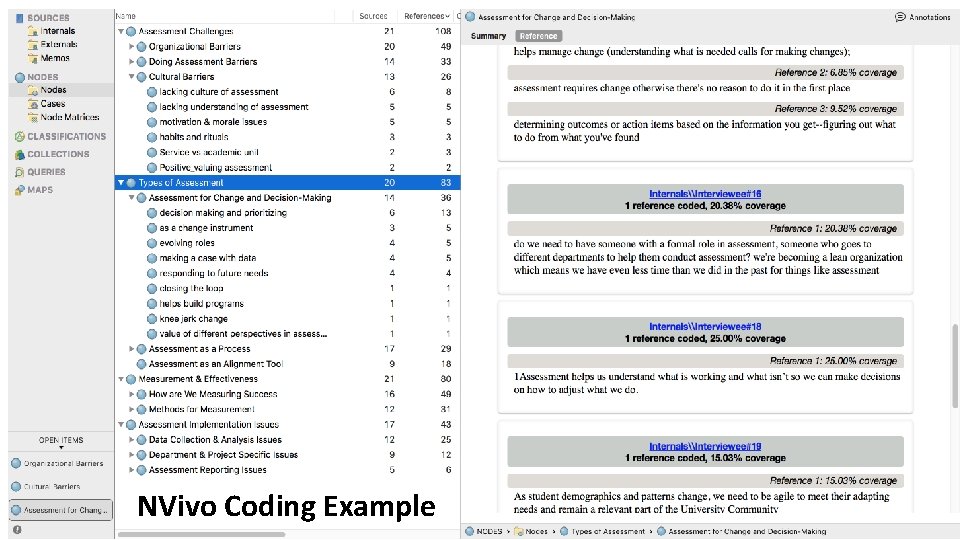Open the Internals folder icon
960x540 pixels.
point(32,31)
